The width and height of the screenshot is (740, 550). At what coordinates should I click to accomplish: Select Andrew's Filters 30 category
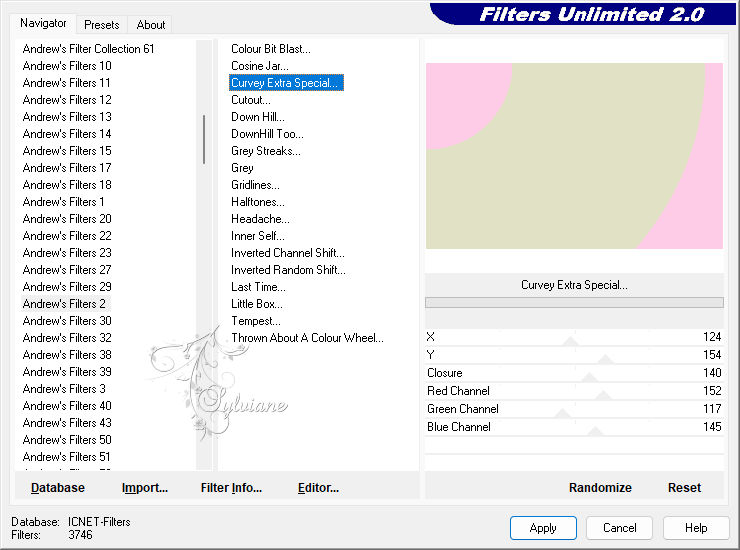[x=67, y=321]
